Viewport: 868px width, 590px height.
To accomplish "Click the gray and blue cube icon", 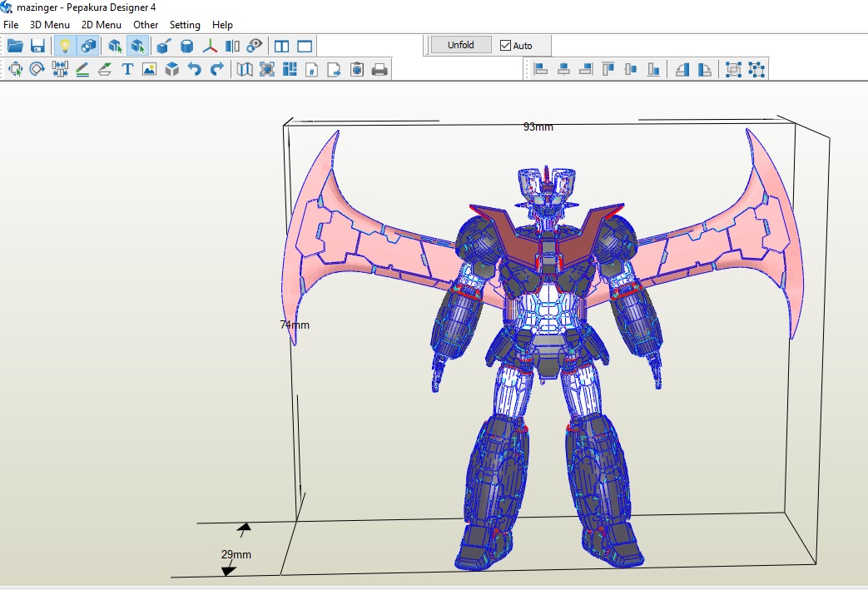I will pos(172,69).
